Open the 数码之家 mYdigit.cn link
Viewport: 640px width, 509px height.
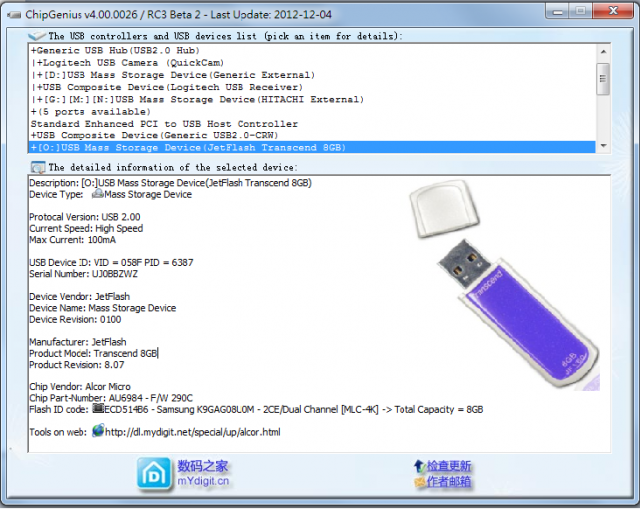click(x=203, y=473)
